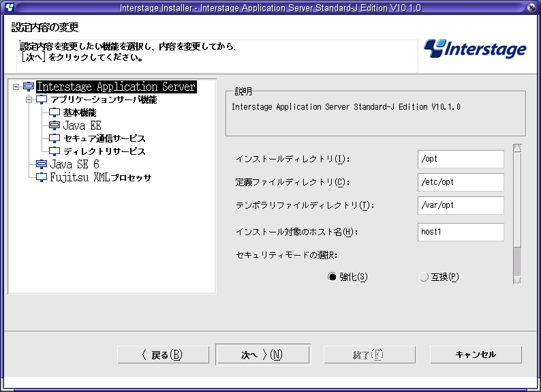Click the キャンセル button

[476, 355]
